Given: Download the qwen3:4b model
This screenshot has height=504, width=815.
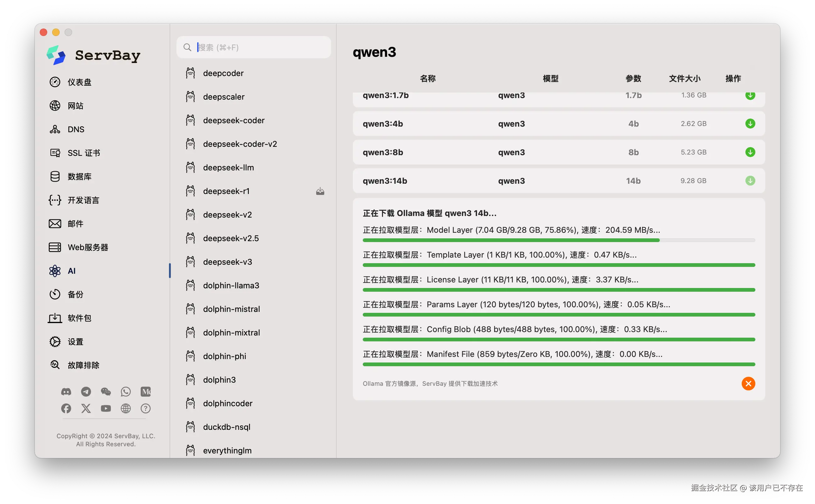Looking at the screenshot, I should tap(750, 124).
